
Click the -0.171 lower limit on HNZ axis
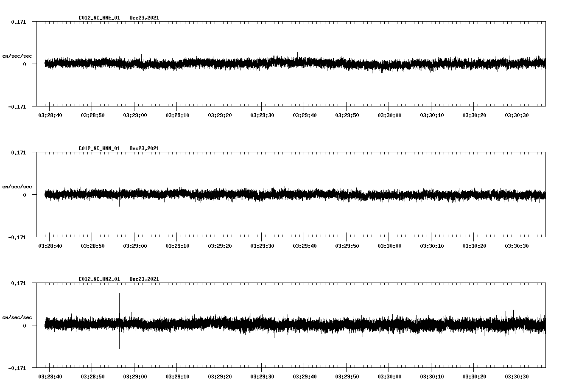(17, 368)
